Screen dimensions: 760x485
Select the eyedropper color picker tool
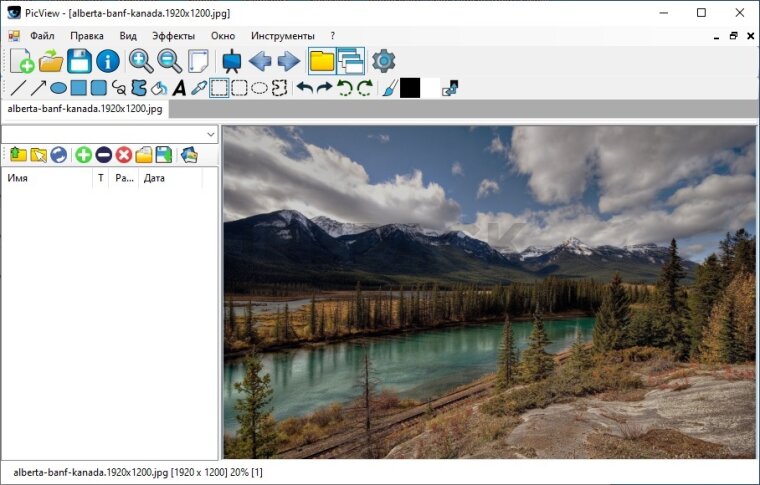click(x=198, y=88)
